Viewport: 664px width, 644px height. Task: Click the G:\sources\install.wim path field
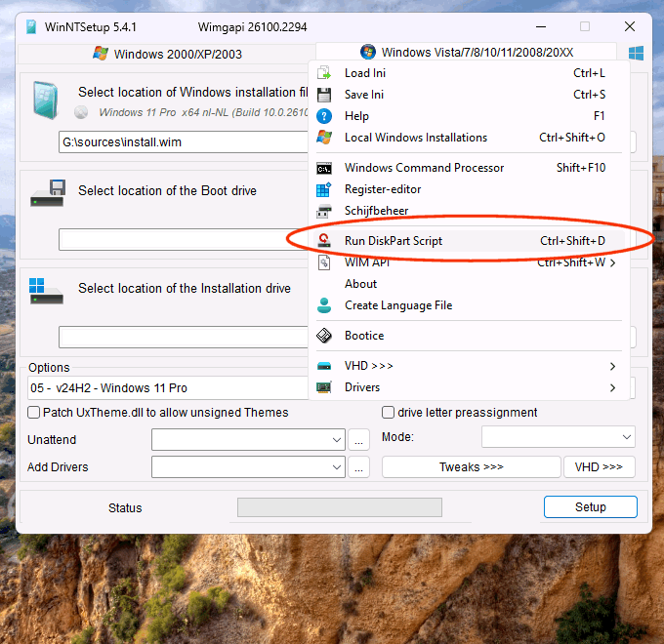tap(184, 142)
